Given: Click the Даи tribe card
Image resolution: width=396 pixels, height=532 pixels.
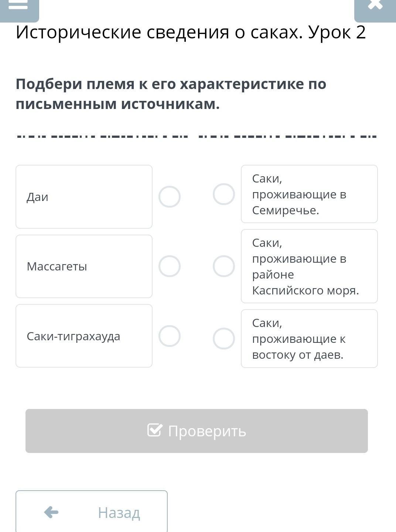Looking at the screenshot, I should [84, 197].
